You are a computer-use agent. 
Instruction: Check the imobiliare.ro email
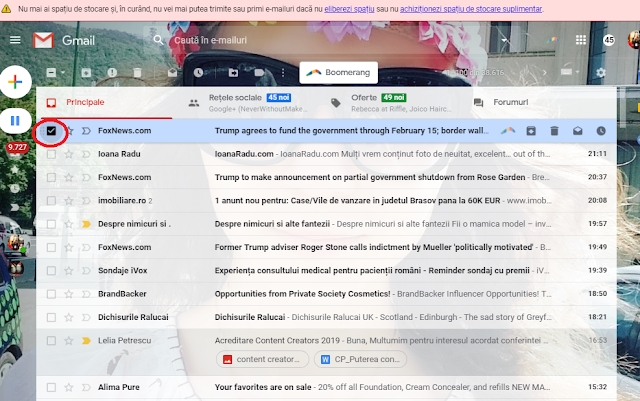(x=51, y=201)
